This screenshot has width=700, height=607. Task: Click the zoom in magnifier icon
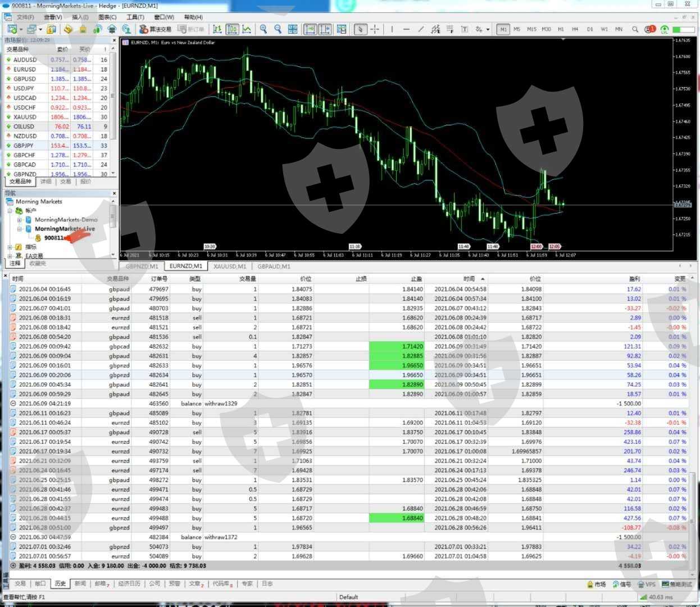(263, 29)
